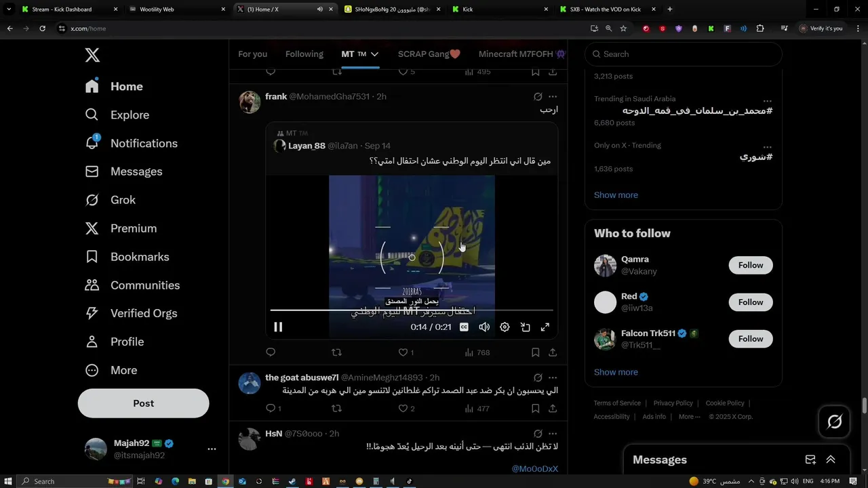Reply to the goat abuswe7l's post
The width and height of the screenshot is (868, 488).
[x=273, y=409]
